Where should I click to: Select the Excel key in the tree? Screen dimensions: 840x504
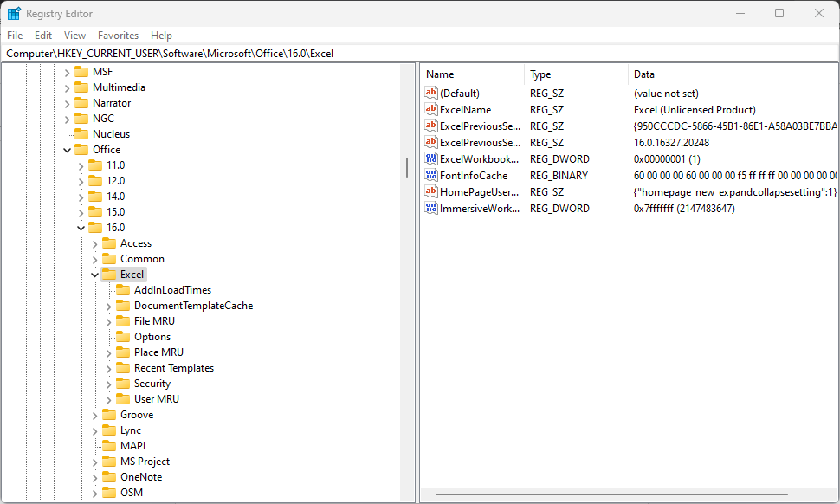point(132,275)
